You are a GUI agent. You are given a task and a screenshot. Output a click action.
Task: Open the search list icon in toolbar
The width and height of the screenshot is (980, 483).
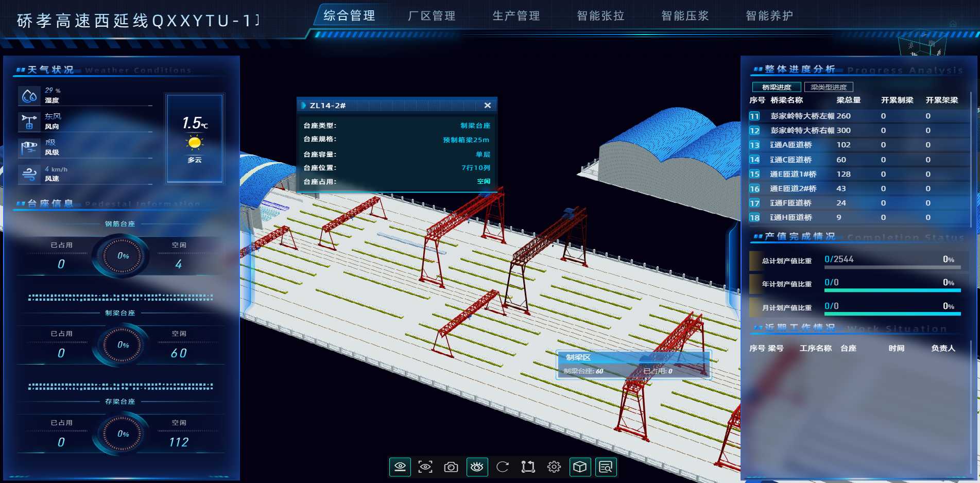click(606, 467)
